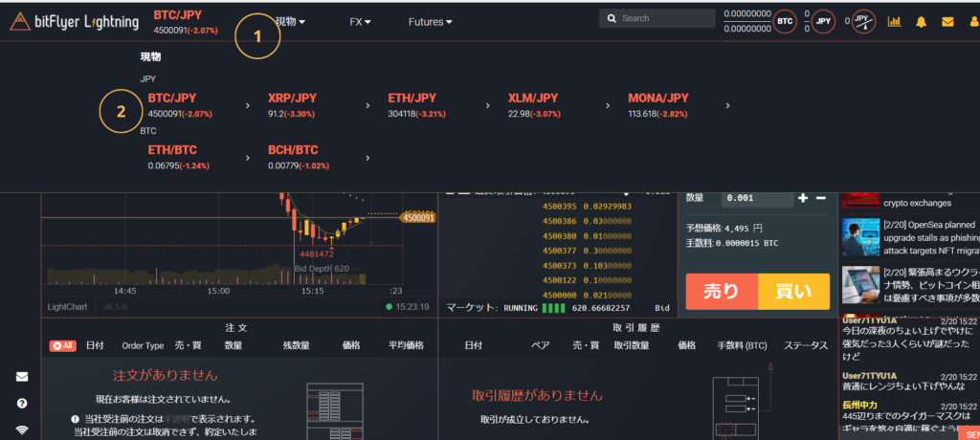Click the JPY collateral scale icon

pyautogui.click(x=864, y=22)
